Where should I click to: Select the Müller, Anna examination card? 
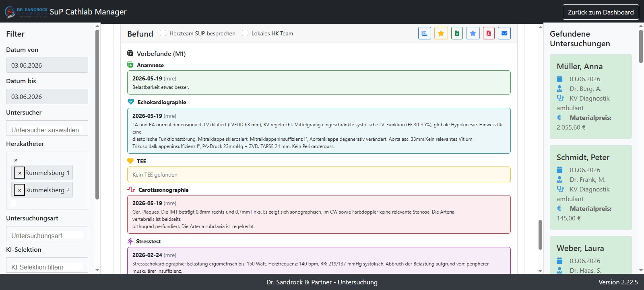coord(591,97)
